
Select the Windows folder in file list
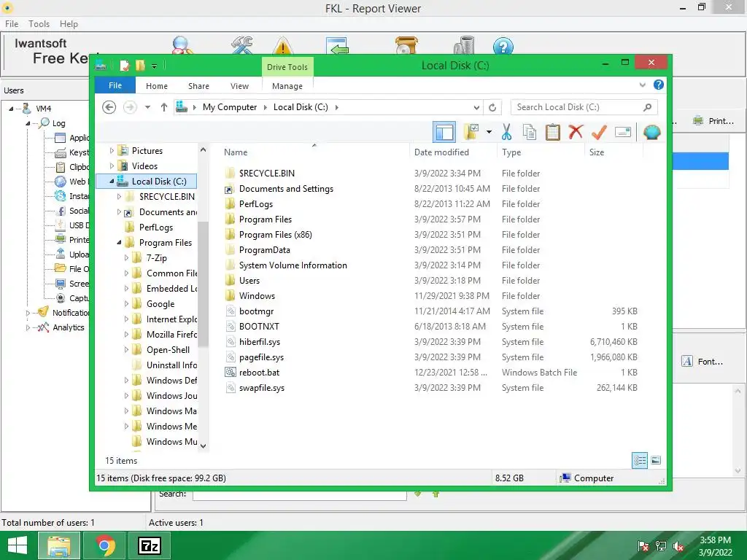click(257, 296)
